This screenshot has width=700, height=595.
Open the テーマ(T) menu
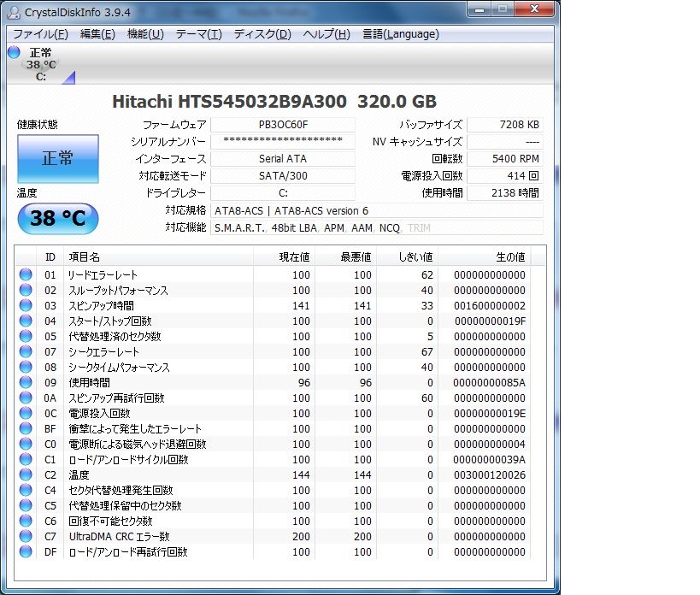coord(198,34)
